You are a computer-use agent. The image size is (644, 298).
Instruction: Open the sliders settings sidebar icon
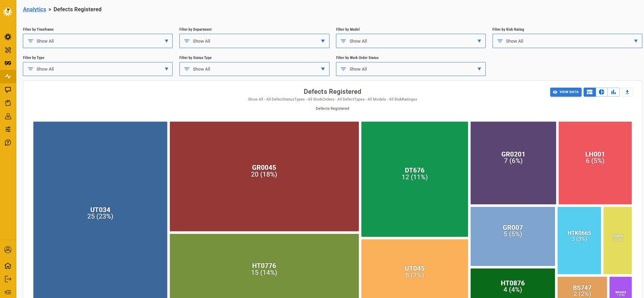[8, 129]
